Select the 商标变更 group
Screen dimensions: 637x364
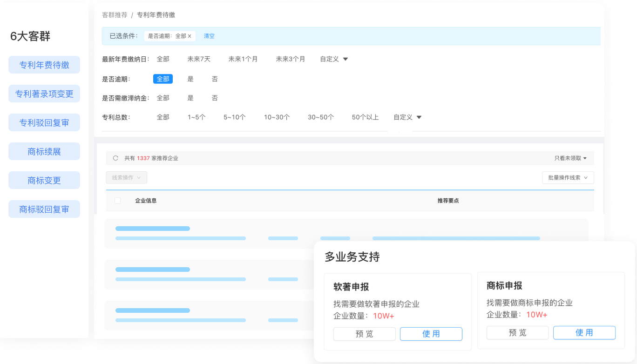click(44, 180)
